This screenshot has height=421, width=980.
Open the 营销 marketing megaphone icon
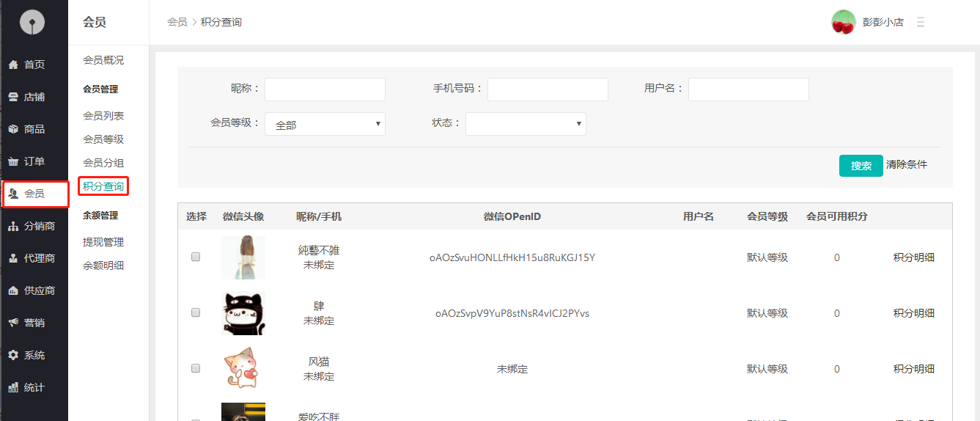click(13, 323)
